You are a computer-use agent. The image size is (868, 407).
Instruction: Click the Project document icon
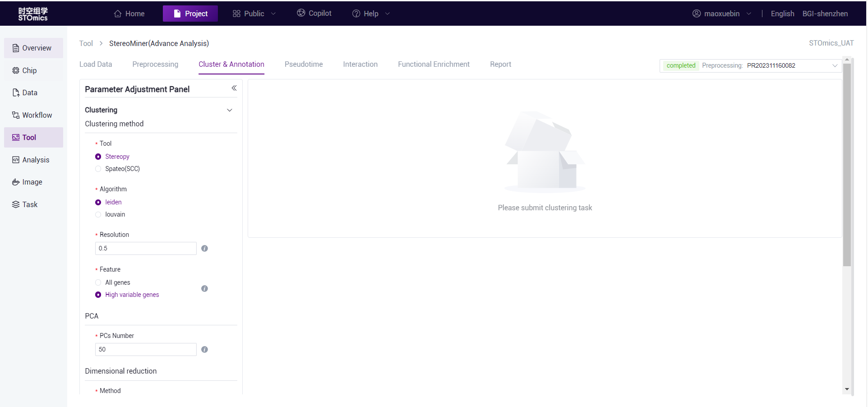click(x=177, y=14)
